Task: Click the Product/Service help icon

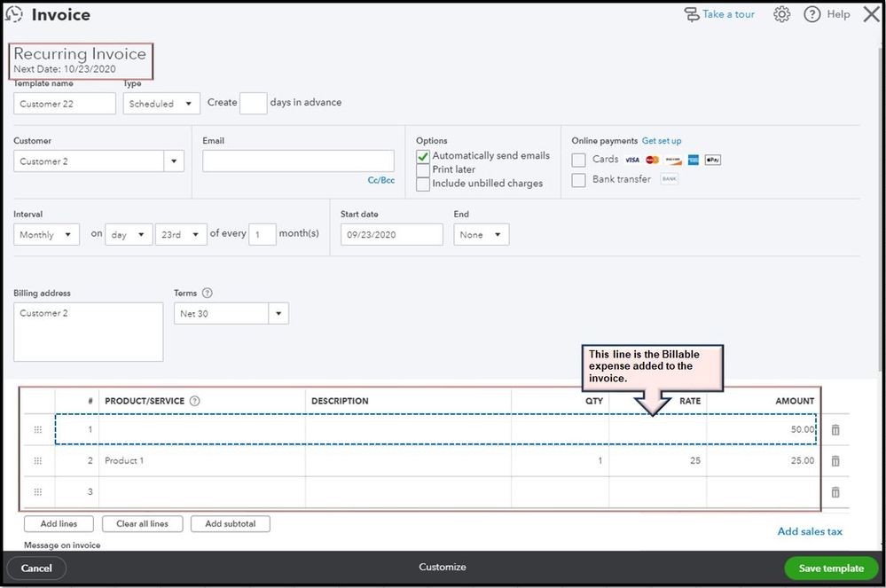Action: (x=194, y=401)
